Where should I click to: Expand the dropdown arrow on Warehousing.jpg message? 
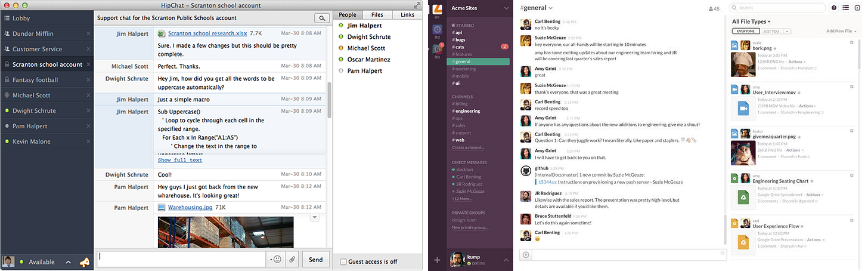pyautogui.click(x=315, y=218)
